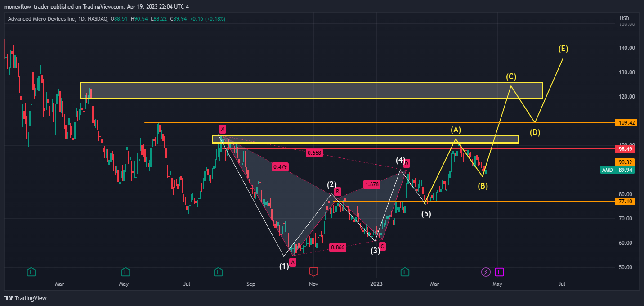Click the white (3) wave label
The width and height of the screenshot is (644, 306).
click(376, 251)
